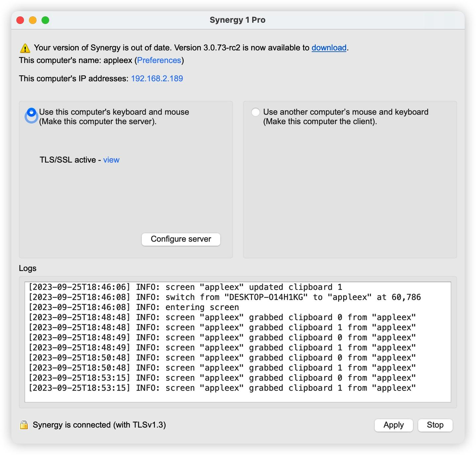Click the 18:53:15 'grabbed clipboard 0' log line

coord(222,378)
